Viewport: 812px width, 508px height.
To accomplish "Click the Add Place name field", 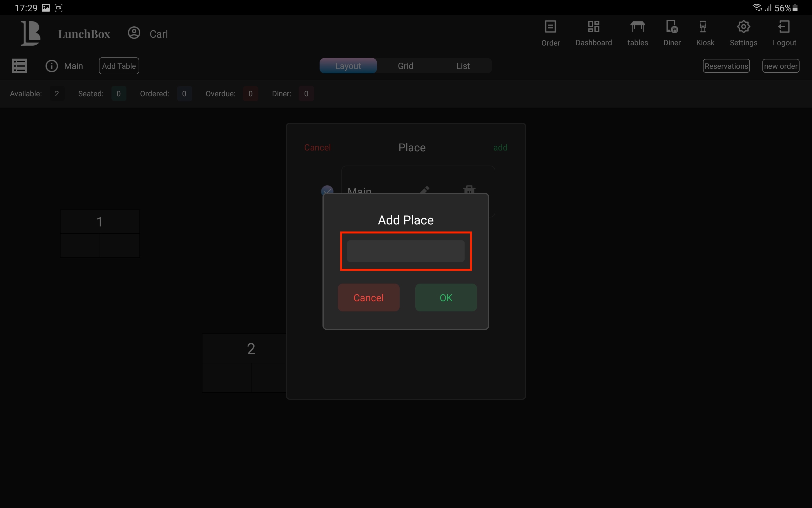I will coord(405,251).
